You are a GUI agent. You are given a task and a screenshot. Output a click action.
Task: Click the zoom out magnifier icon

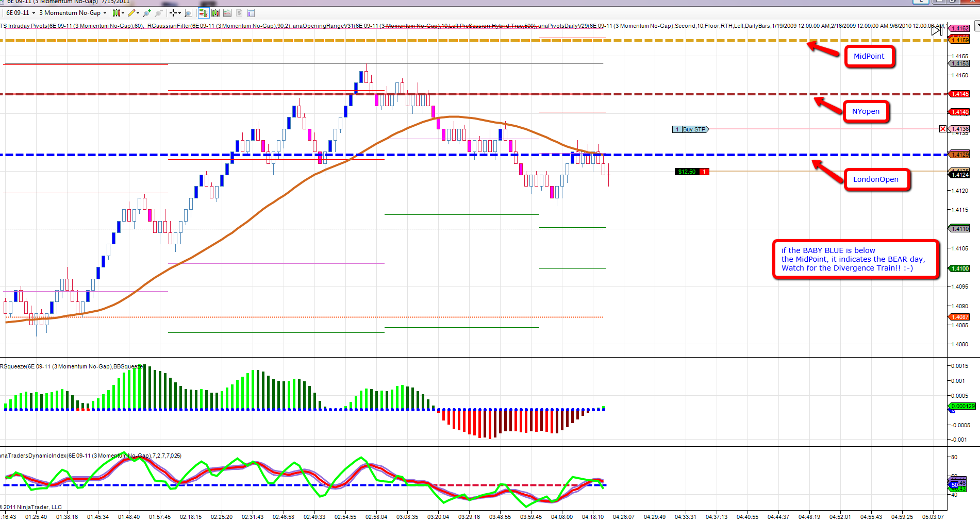159,13
